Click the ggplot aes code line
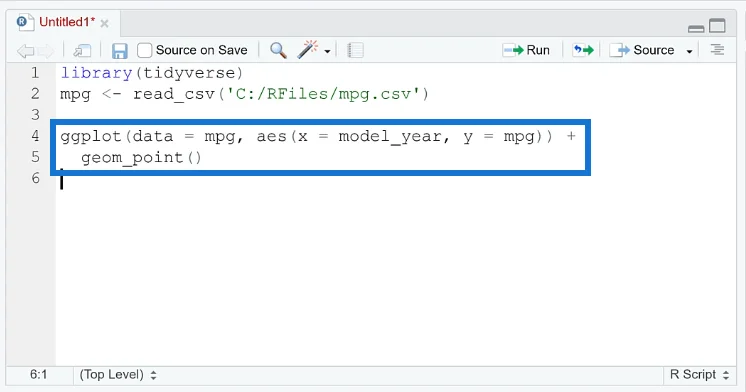Image resolution: width=746 pixels, height=392 pixels. [318, 137]
